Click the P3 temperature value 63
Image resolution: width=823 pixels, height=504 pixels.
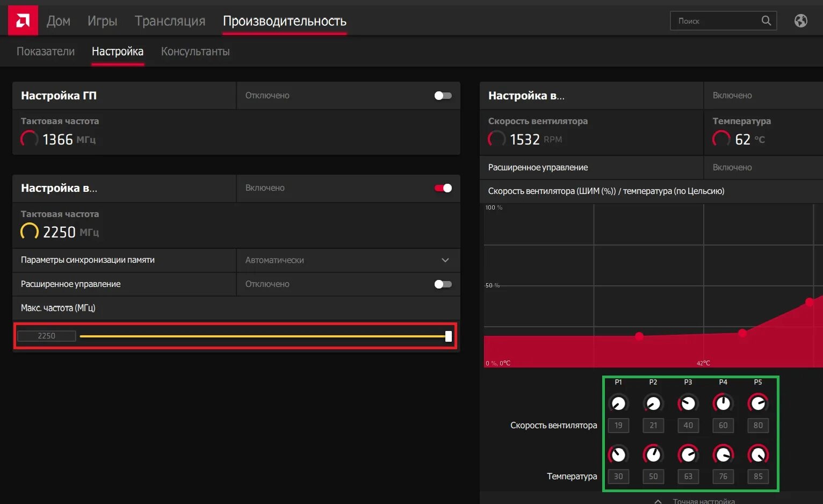(x=688, y=477)
